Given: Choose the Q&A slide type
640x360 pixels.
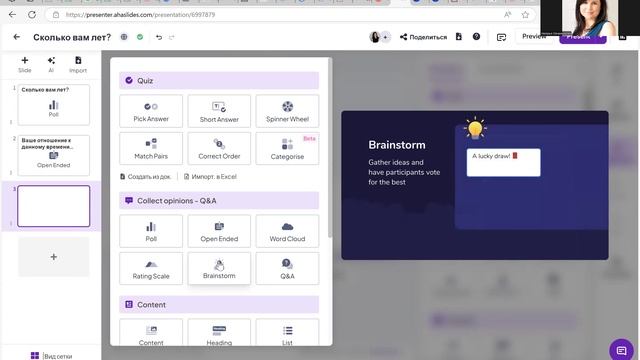Looking at the screenshot, I should (287, 269).
